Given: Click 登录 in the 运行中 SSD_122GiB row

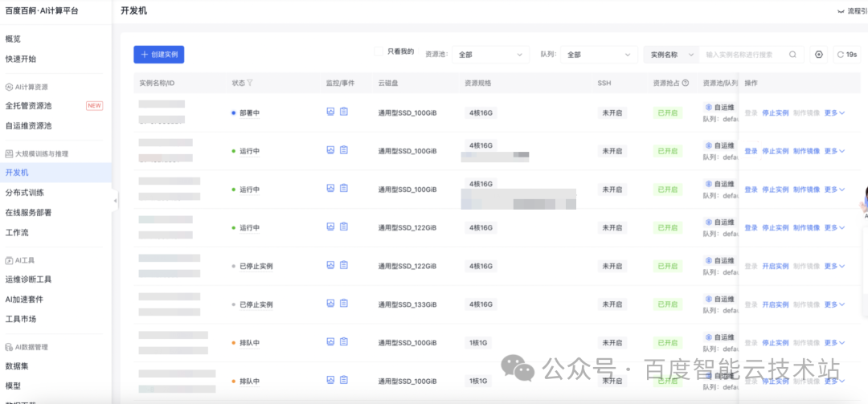Looking at the screenshot, I should click(x=751, y=227).
